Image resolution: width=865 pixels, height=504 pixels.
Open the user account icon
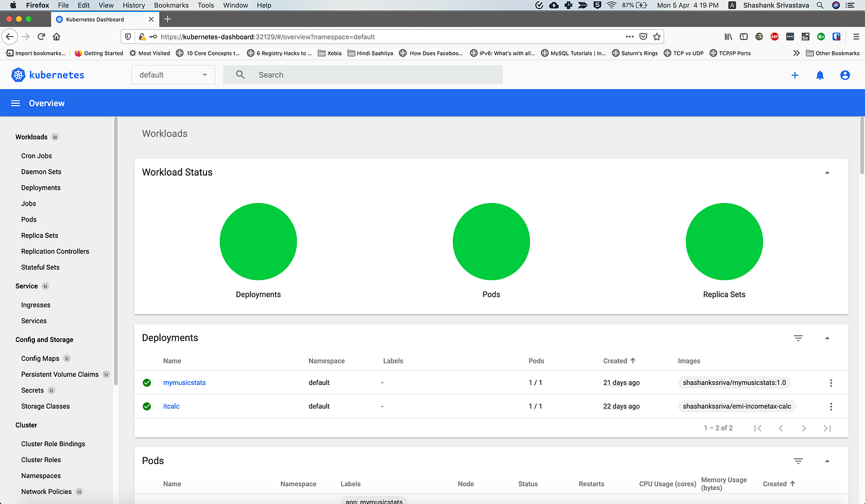pyautogui.click(x=845, y=75)
